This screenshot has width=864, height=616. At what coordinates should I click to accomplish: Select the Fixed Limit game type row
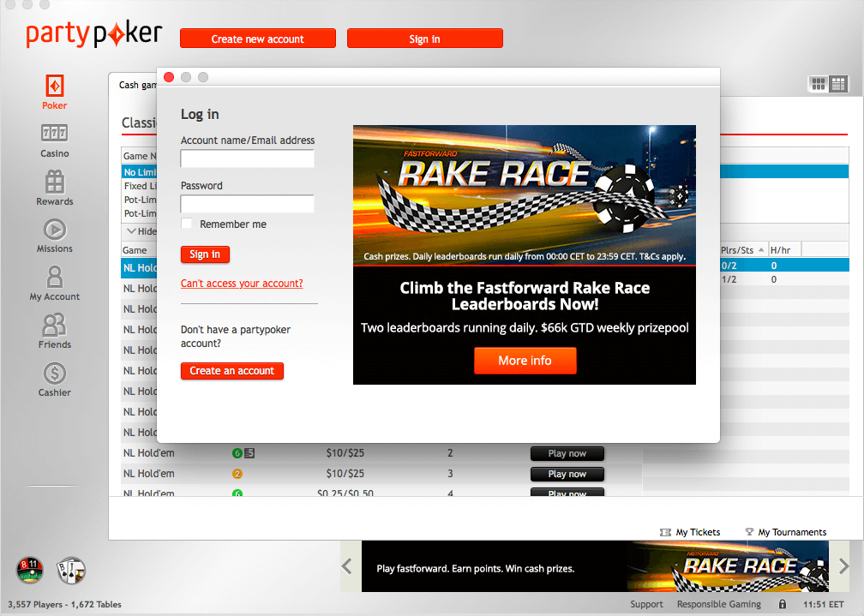pyautogui.click(x=140, y=186)
